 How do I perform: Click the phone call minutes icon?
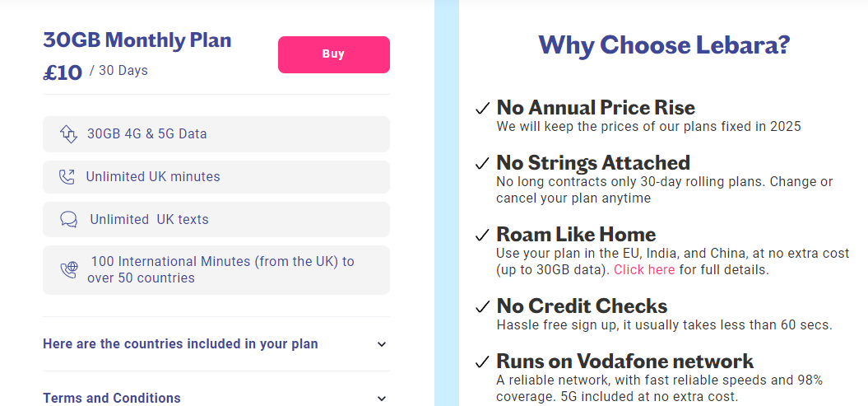click(67, 177)
